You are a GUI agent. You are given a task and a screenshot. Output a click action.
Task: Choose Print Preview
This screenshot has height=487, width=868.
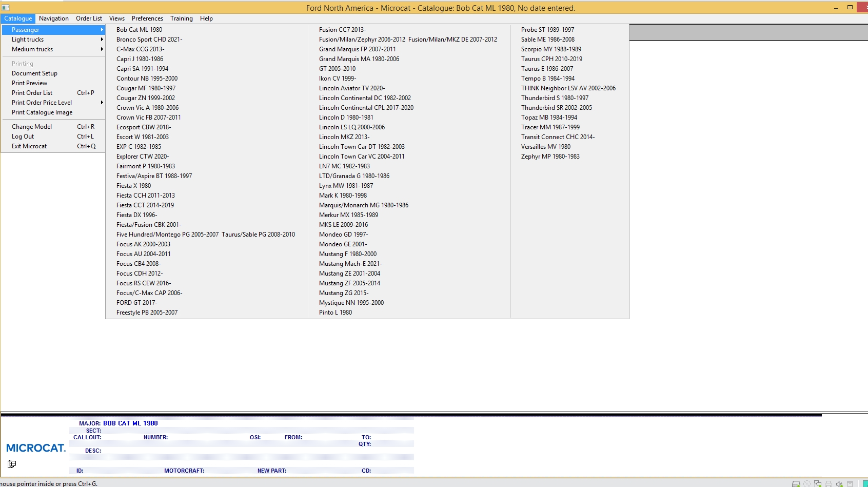tap(53, 83)
